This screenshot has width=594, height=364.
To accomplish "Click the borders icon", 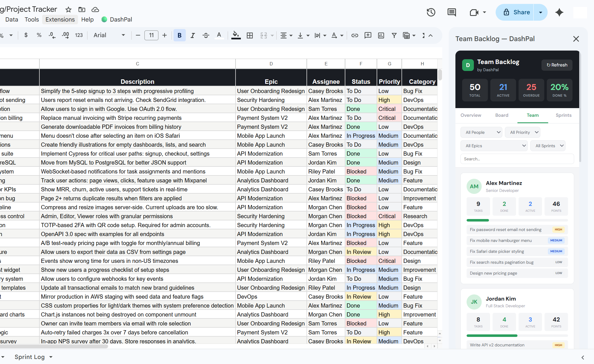I will click(x=250, y=35).
